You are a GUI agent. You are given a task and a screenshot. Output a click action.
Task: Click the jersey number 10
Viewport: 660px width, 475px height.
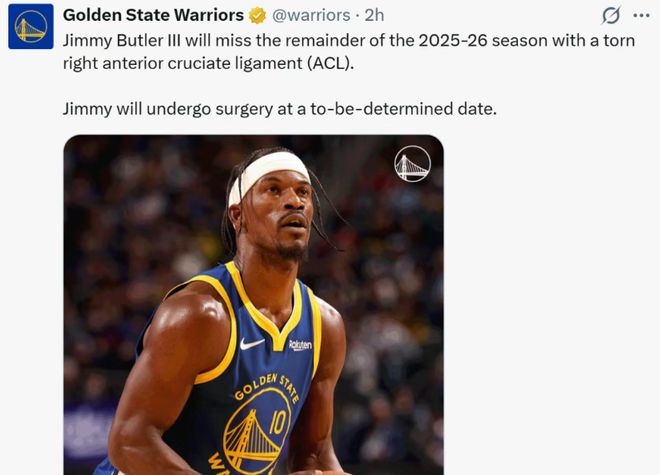[277, 422]
